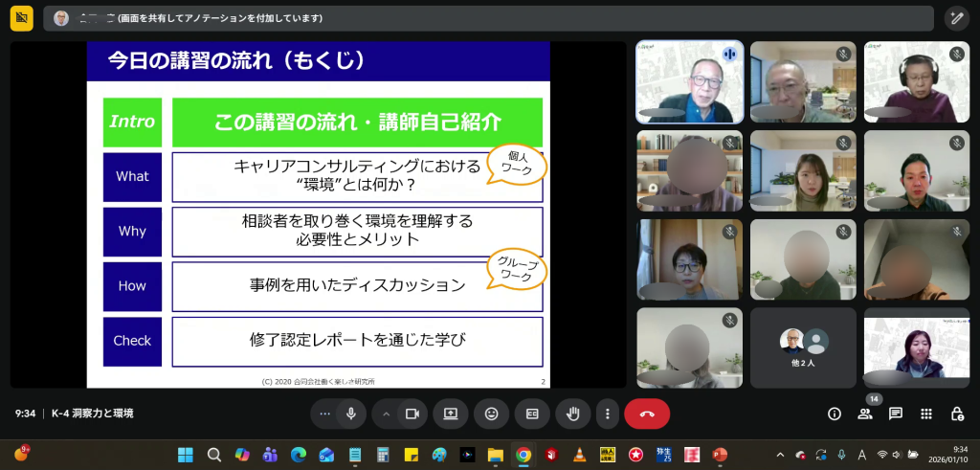Raise your hand
This screenshot has width=980, height=470.
[573, 414]
